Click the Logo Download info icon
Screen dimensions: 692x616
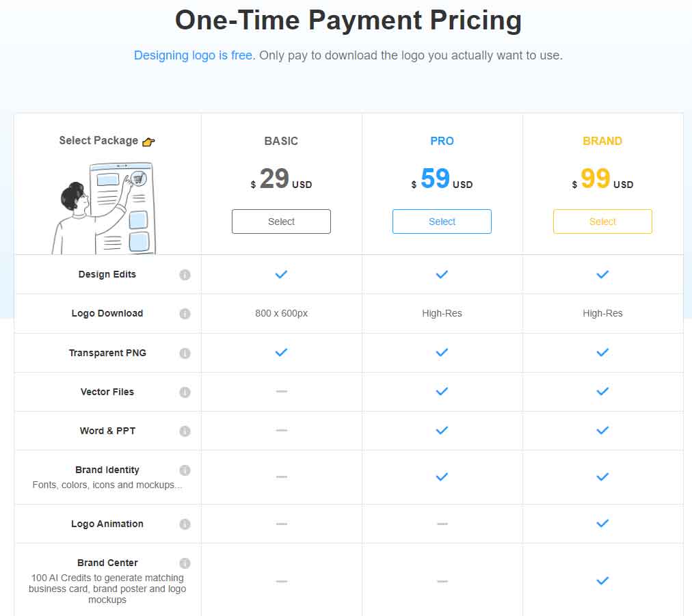point(185,314)
